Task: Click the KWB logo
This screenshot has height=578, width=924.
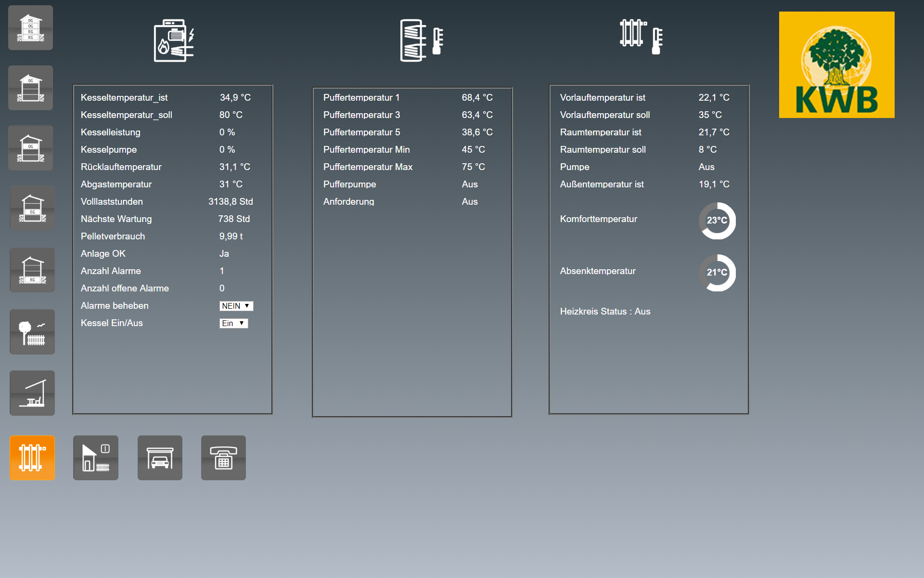Action: 836,65
